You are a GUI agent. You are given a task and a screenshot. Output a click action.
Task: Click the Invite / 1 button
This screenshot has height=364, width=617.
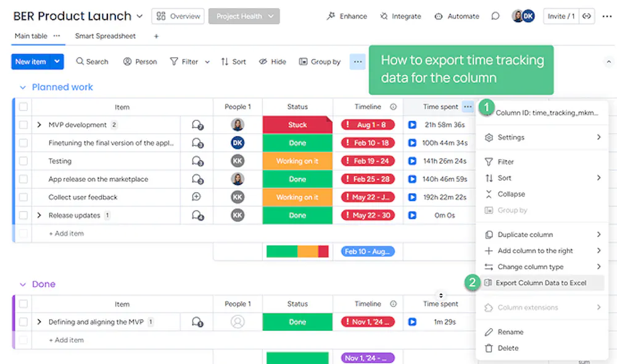click(x=561, y=16)
